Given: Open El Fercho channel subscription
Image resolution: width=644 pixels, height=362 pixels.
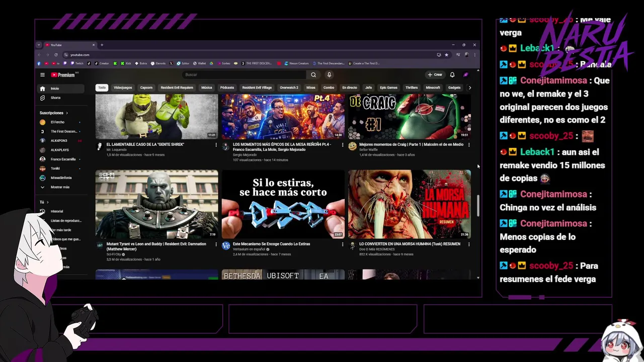Looking at the screenshot, I should coord(61,122).
